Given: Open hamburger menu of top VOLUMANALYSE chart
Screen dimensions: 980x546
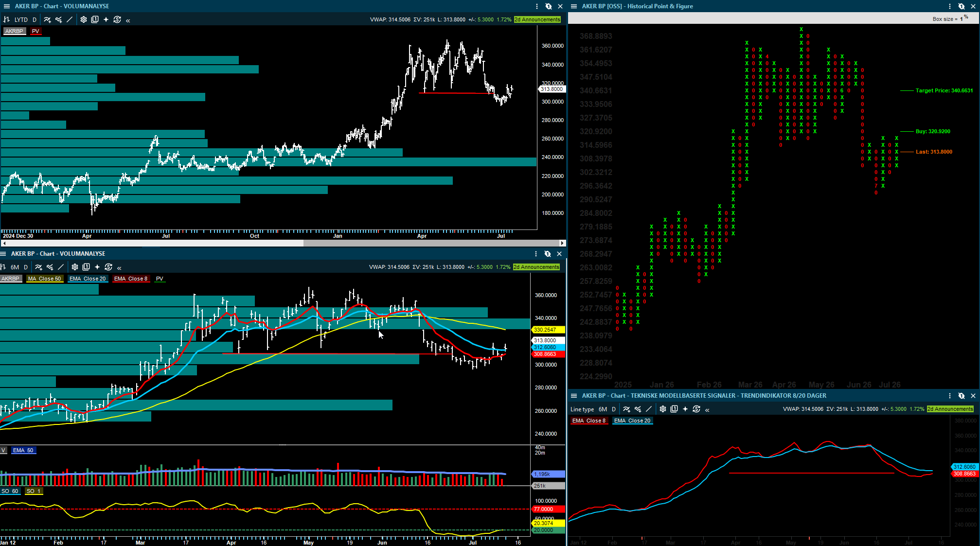Looking at the screenshot, I should click(x=7, y=6).
